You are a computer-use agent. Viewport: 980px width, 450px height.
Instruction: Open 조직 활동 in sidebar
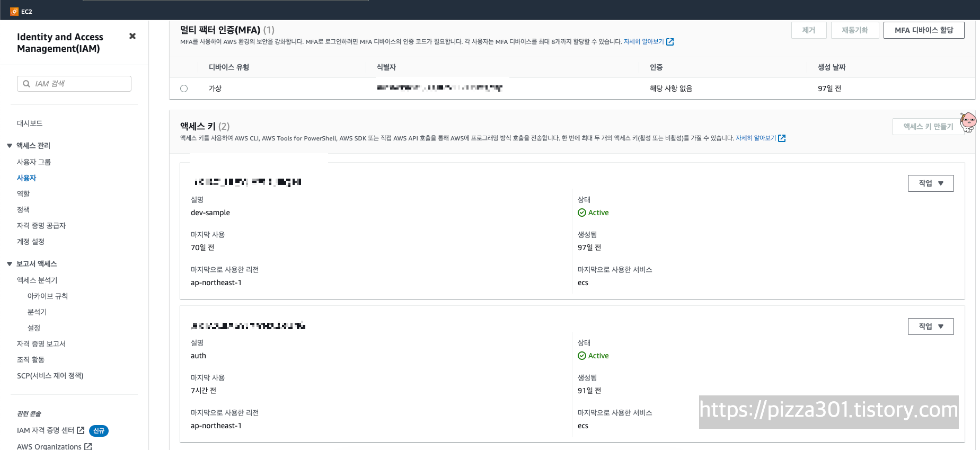pos(31,359)
